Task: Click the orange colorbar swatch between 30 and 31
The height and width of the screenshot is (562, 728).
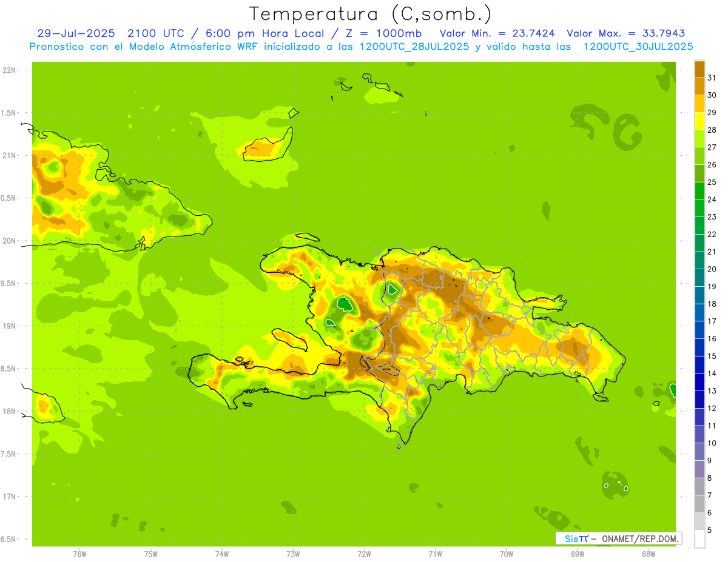Action: click(x=699, y=86)
